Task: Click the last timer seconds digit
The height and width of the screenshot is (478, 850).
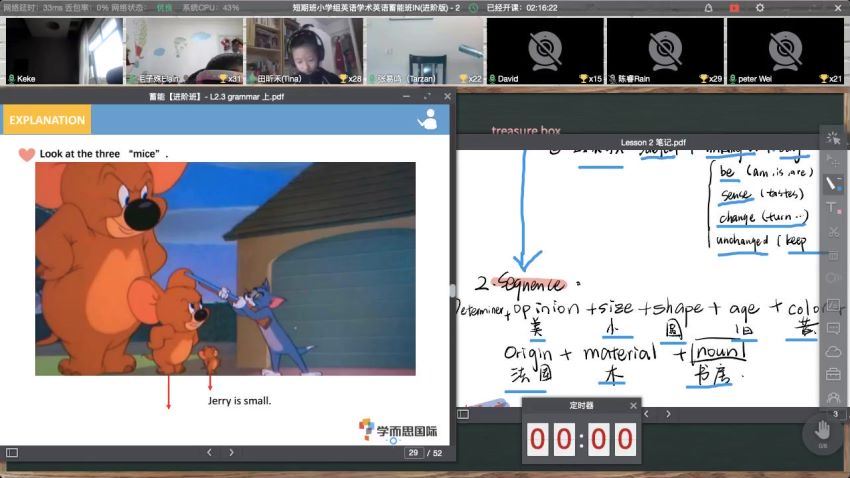Action: click(625, 438)
